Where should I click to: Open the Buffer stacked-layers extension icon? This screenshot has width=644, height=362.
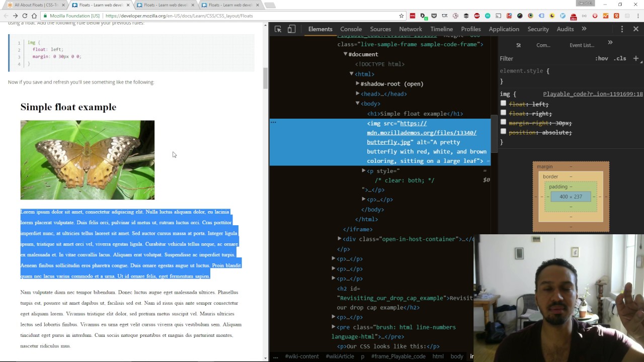(x=466, y=16)
